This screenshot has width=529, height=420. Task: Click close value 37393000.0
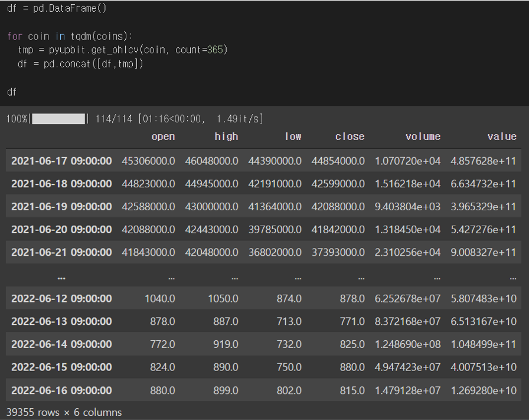pos(338,253)
